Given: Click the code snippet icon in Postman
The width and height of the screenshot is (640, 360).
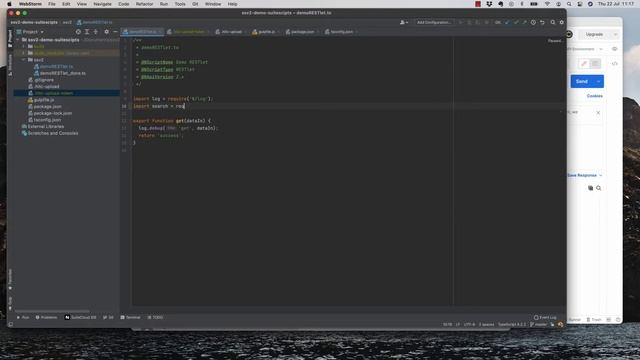Looking at the screenshot, I should 614,64.
